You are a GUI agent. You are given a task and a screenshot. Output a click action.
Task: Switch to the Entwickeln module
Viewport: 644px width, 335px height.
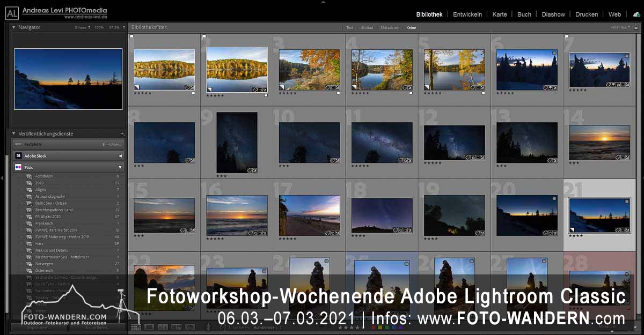(467, 14)
